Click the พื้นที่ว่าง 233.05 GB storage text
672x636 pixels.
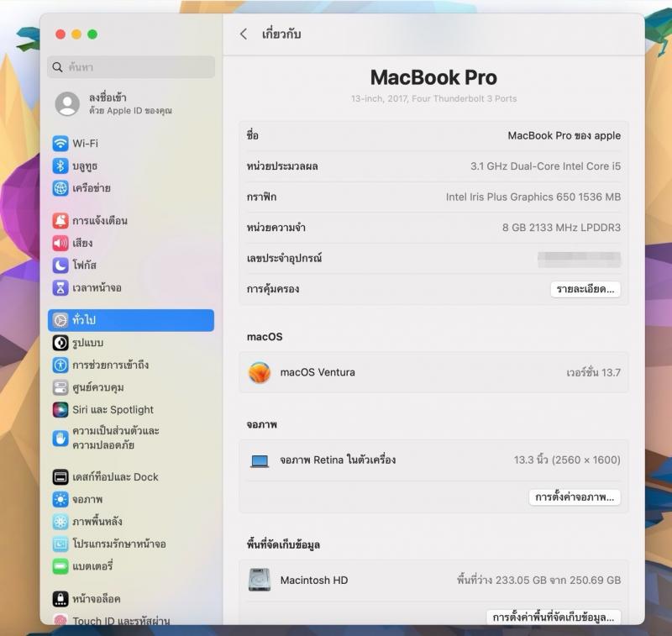click(538, 581)
